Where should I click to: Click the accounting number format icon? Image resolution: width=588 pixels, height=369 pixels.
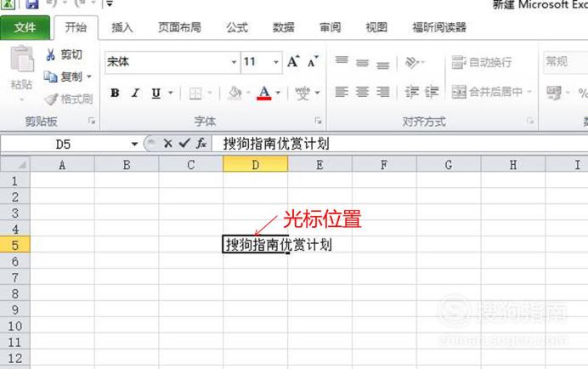point(554,93)
